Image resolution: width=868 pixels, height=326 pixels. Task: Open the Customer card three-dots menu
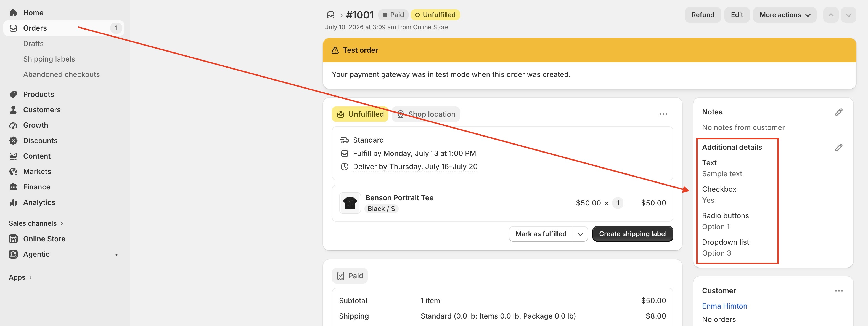point(839,291)
